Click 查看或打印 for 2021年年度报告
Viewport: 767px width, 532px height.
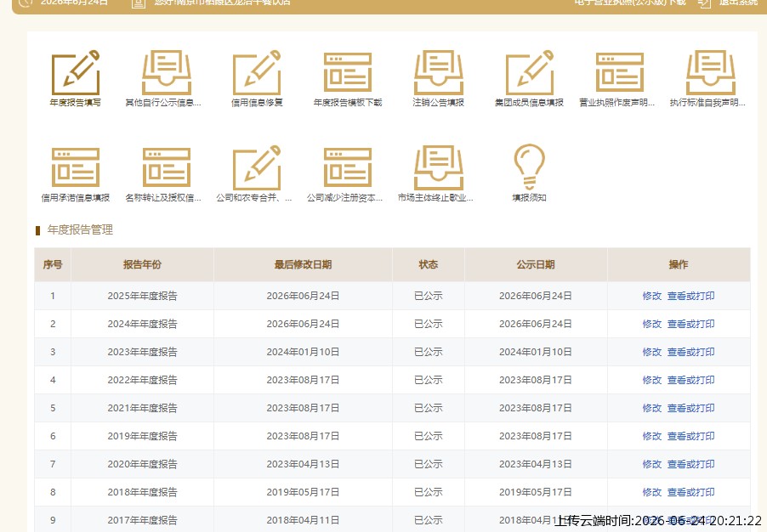click(690, 408)
